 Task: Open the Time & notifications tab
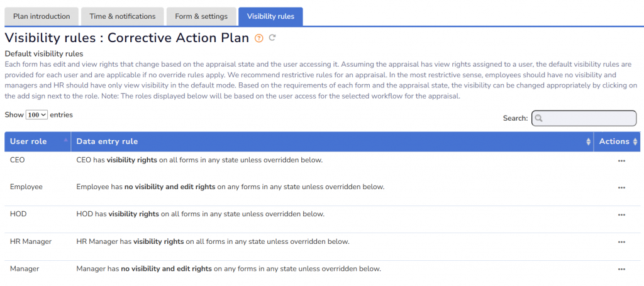(123, 16)
